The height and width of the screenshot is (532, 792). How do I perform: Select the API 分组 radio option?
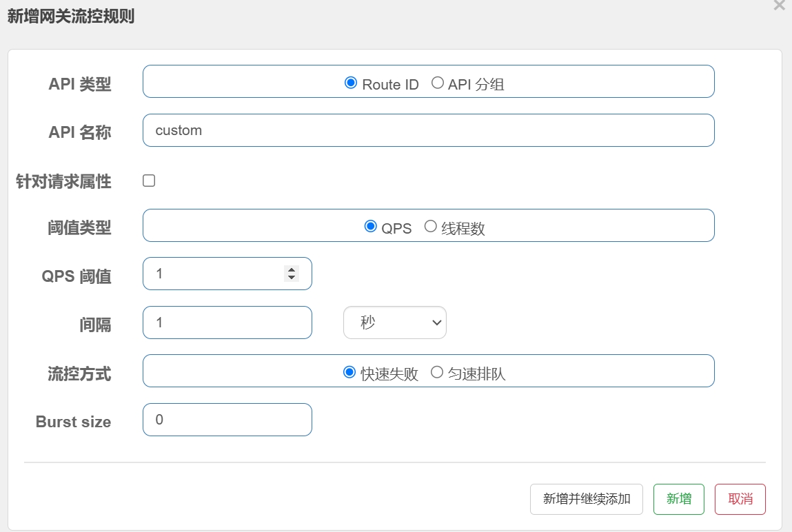(437, 83)
